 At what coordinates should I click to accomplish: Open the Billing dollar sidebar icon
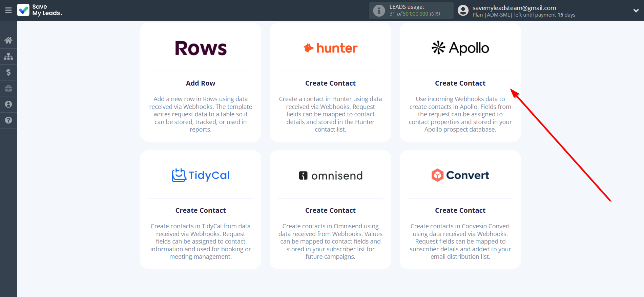[8, 72]
